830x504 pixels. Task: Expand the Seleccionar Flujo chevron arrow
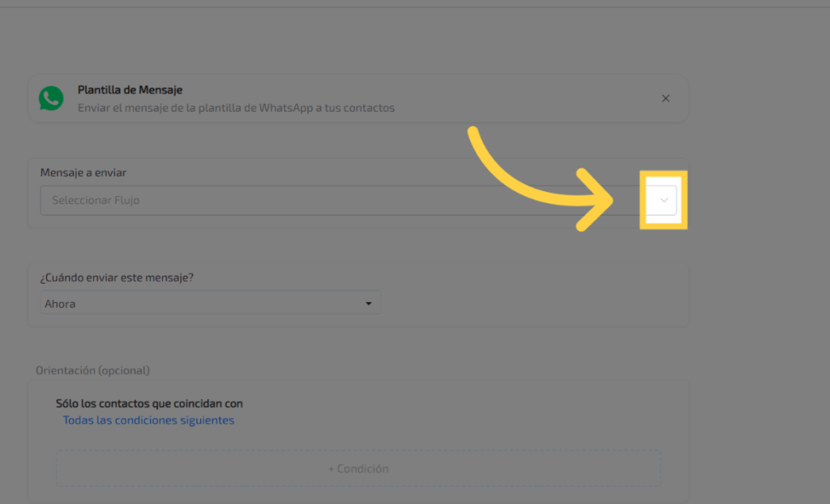tap(664, 200)
